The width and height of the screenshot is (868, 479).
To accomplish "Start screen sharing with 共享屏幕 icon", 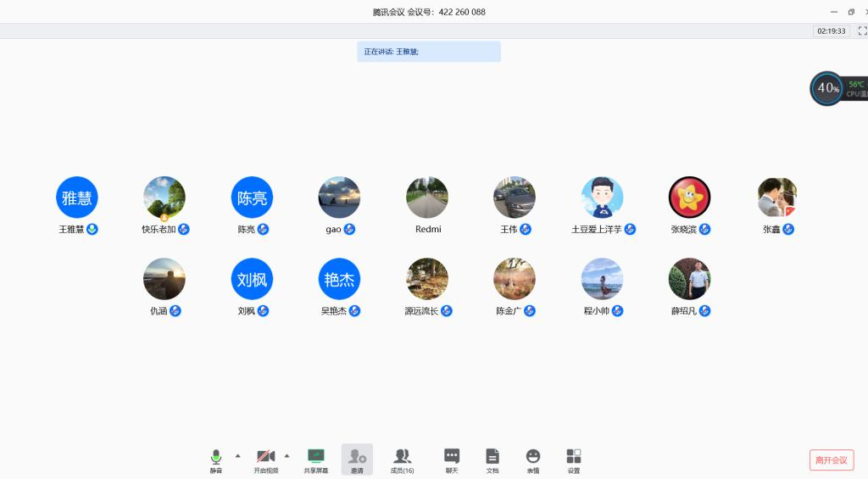I will (316, 459).
